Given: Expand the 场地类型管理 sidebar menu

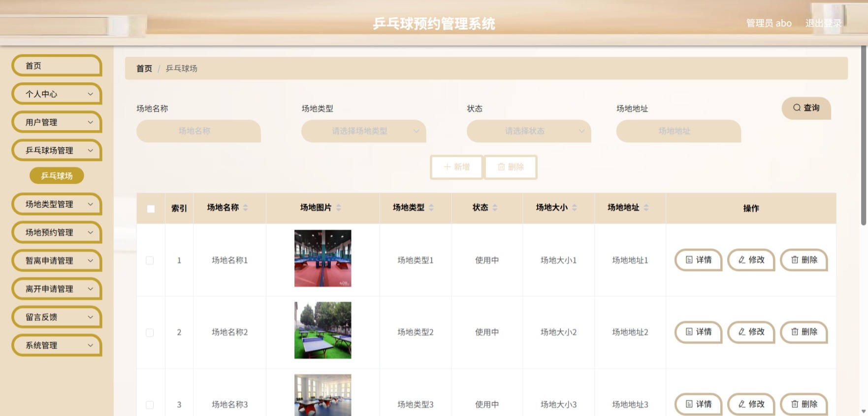Looking at the screenshot, I should pos(57,204).
